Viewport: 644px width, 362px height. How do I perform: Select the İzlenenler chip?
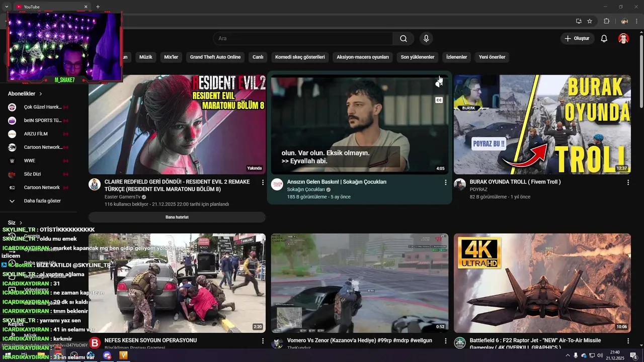(457, 57)
